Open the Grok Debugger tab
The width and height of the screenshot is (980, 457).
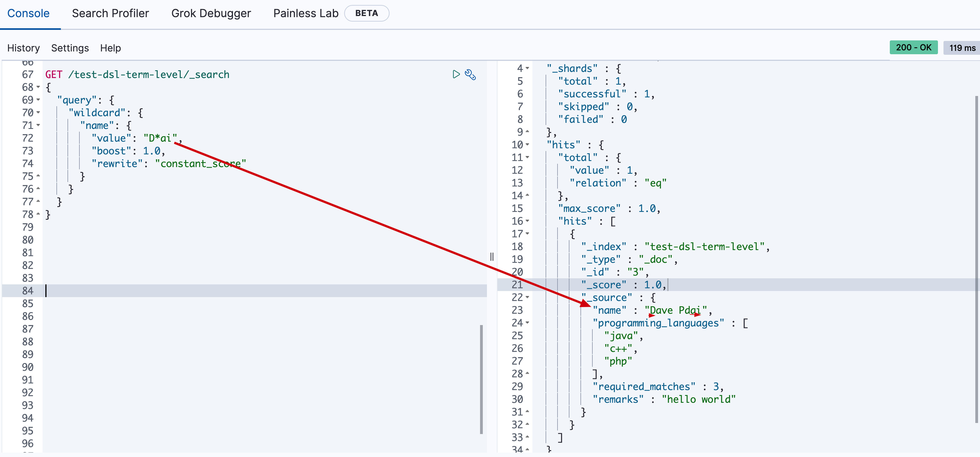[x=211, y=13]
